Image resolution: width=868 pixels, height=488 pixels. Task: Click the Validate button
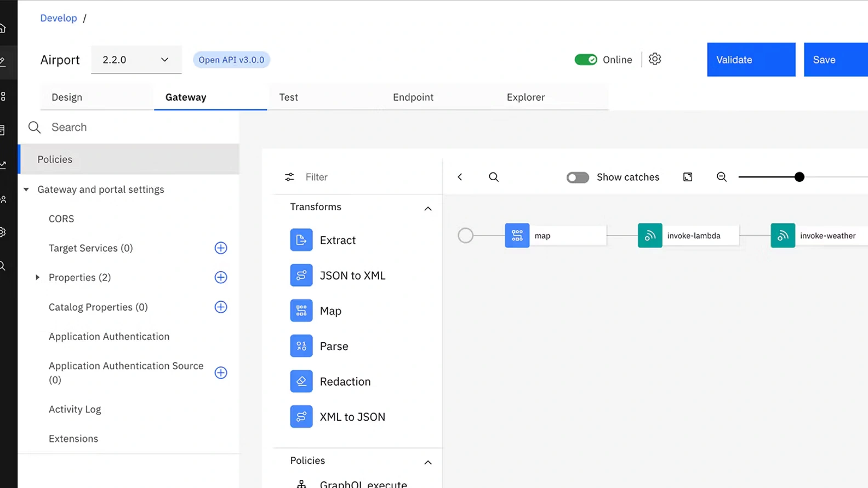pos(751,60)
